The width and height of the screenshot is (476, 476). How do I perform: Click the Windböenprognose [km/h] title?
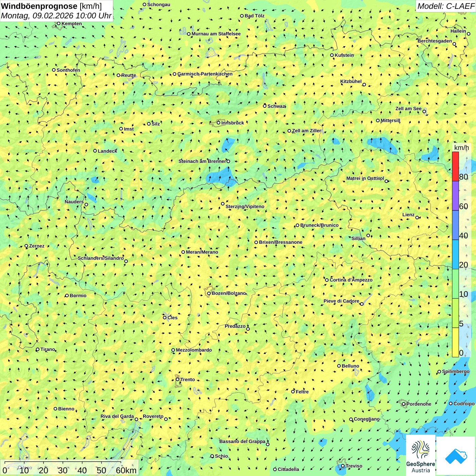pyautogui.click(x=51, y=6)
